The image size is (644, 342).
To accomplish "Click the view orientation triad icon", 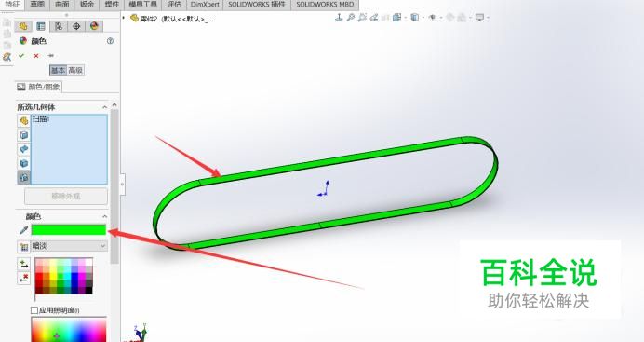I will tap(339, 18).
